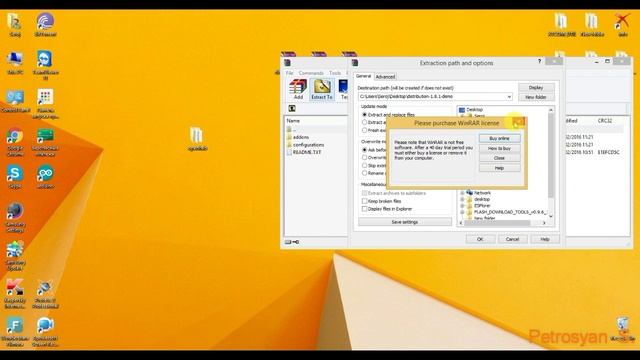
Task: Open the BitTorrent desktop icon
Action: pos(45,25)
